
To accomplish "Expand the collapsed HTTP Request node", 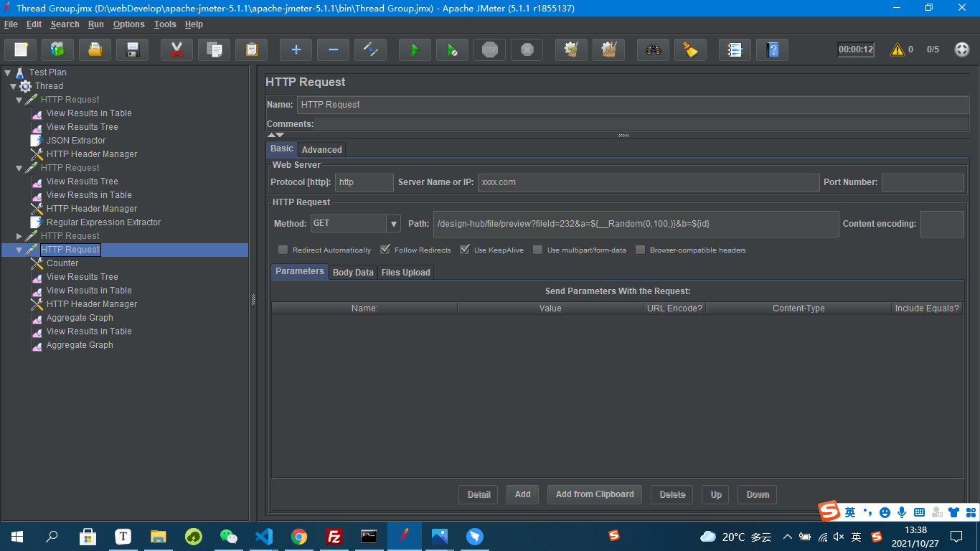I will click(x=19, y=235).
